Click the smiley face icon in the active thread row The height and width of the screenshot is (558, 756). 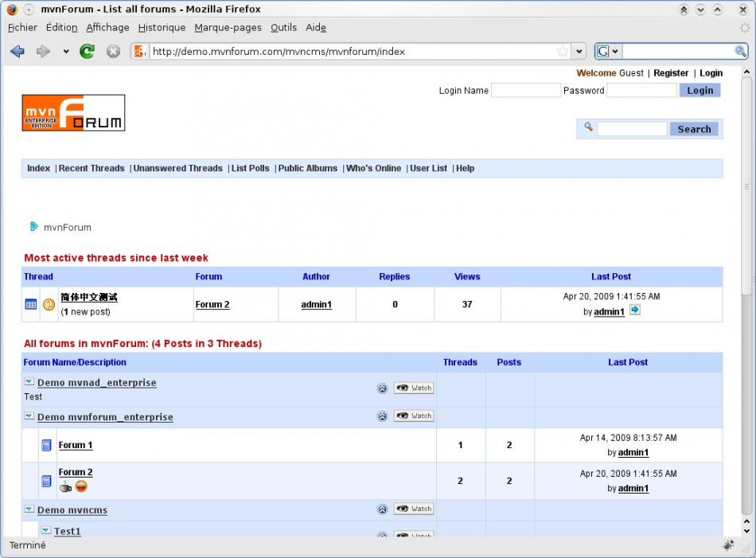point(48,304)
